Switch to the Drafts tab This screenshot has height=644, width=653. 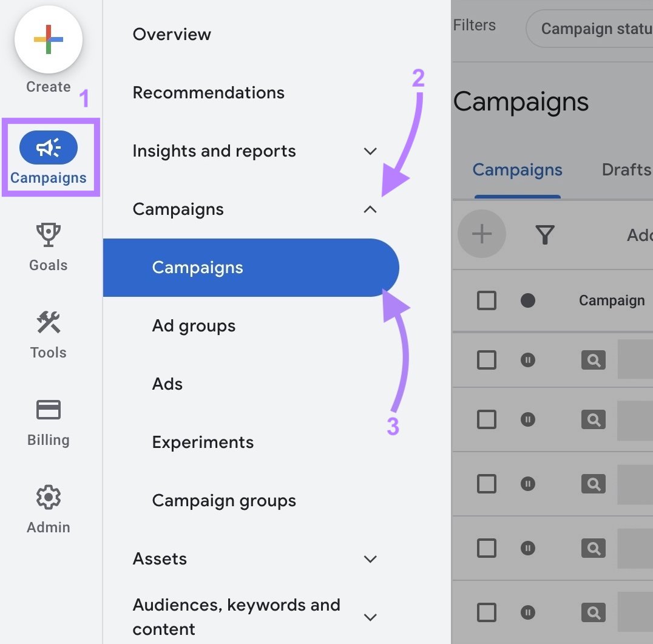click(x=626, y=170)
